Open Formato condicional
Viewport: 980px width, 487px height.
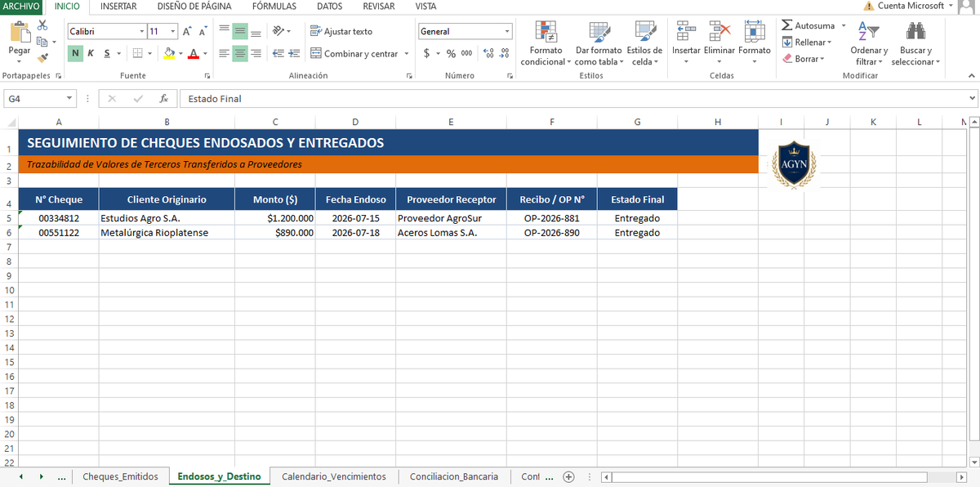pos(546,43)
